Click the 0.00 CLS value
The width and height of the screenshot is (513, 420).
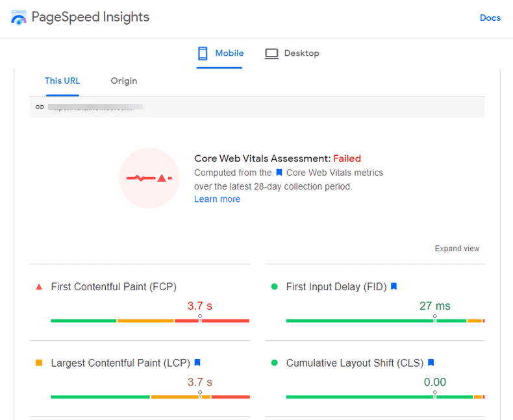pyautogui.click(x=435, y=382)
